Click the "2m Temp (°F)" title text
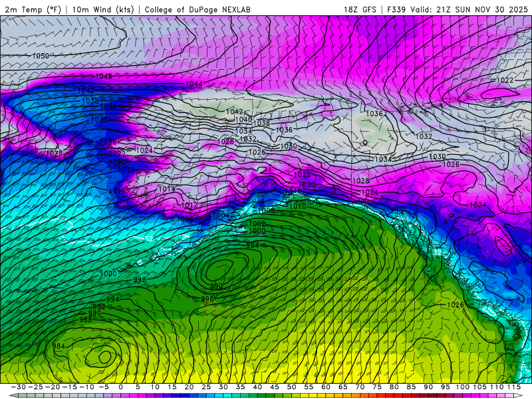This screenshot has height=399, width=532. pos(33,9)
